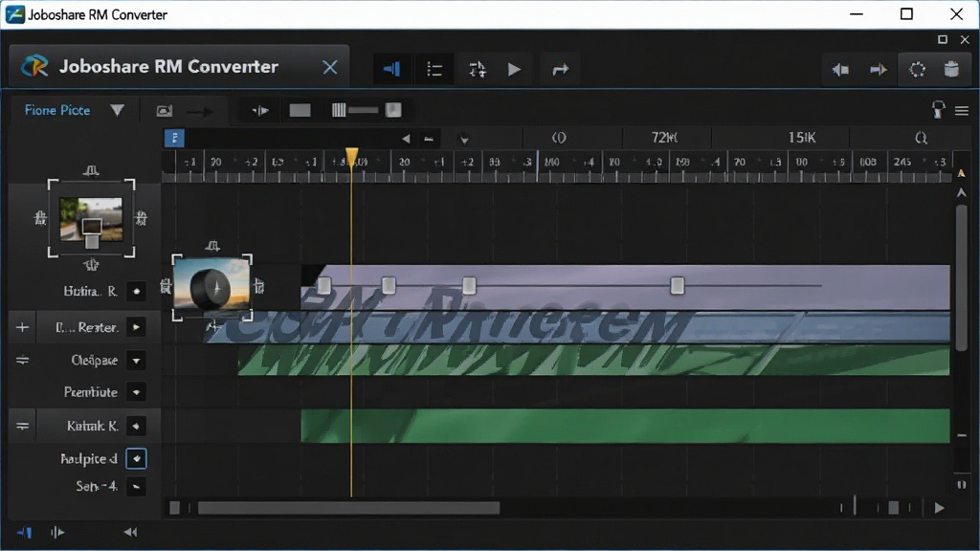Open the Fione Picte dropdown
Screen dimensions: 980x551
(x=117, y=111)
